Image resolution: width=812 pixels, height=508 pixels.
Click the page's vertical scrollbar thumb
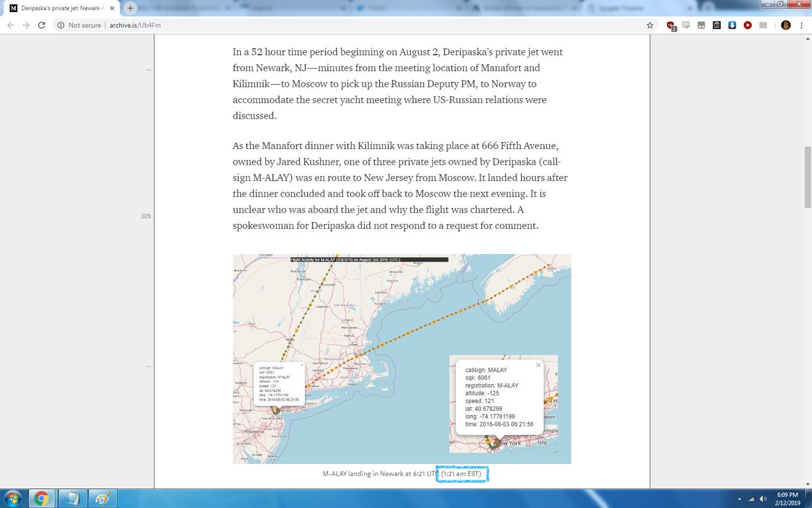point(807,177)
